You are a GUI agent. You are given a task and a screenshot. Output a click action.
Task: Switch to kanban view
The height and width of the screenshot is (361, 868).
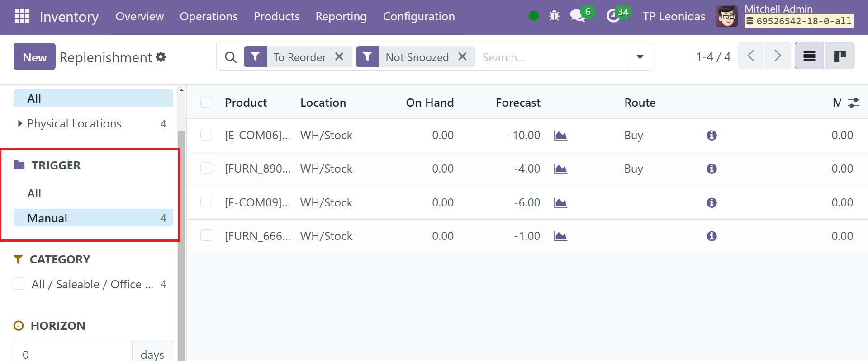[x=840, y=56]
